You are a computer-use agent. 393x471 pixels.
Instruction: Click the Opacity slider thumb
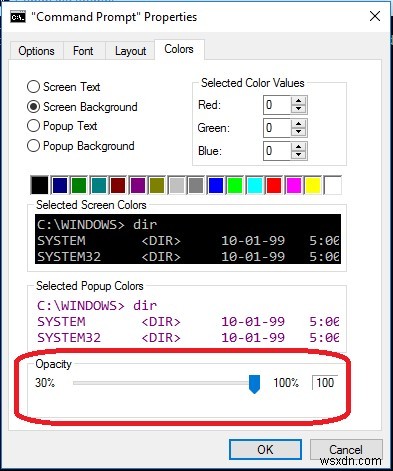tap(254, 384)
